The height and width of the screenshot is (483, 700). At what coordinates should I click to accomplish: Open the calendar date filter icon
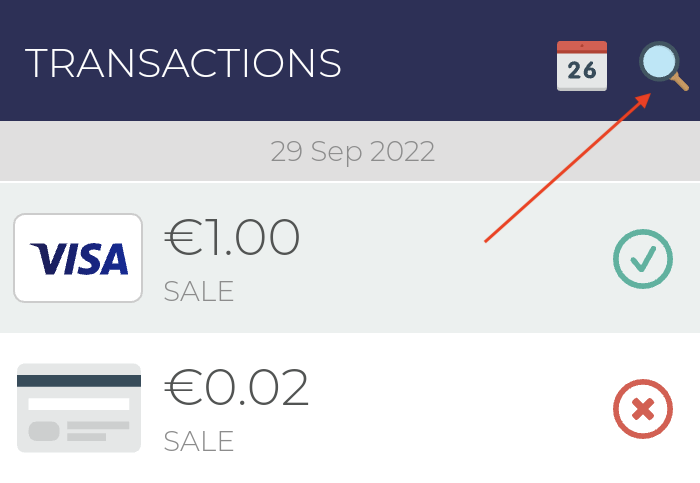pos(581,66)
